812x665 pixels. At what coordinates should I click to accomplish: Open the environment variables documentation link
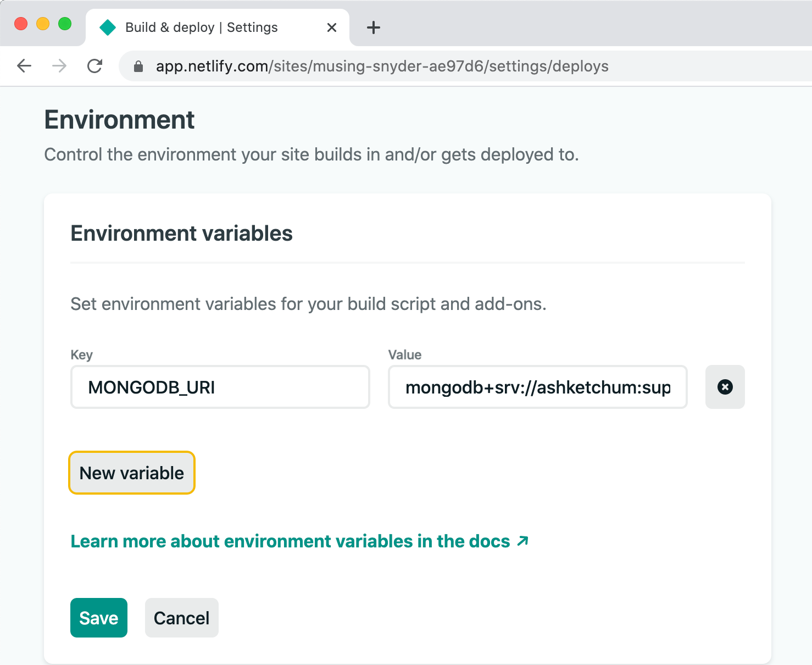tap(290, 541)
